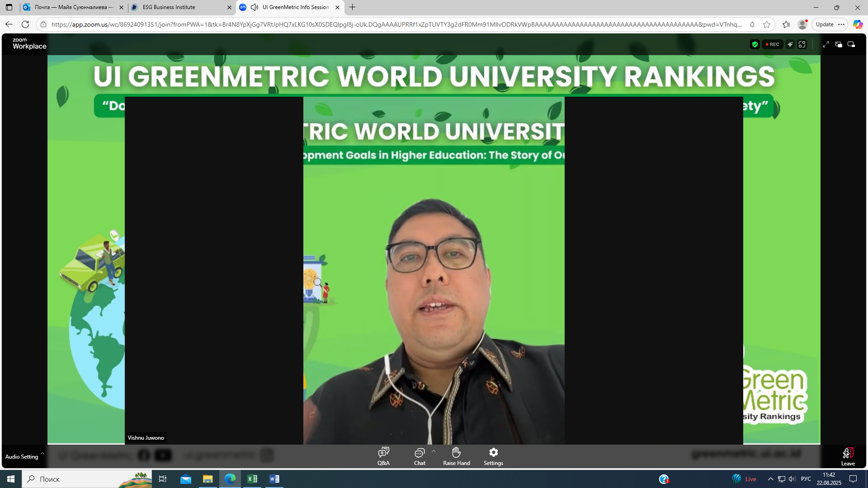This screenshot has height=488, width=868.
Task: Open the Zoom apps icon
Action: [802, 44]
